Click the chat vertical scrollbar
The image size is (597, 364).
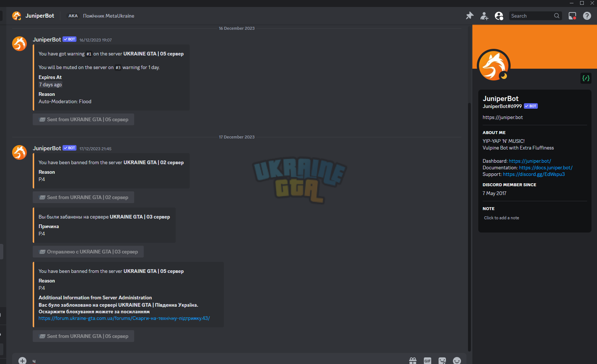[x=469, y=227]
